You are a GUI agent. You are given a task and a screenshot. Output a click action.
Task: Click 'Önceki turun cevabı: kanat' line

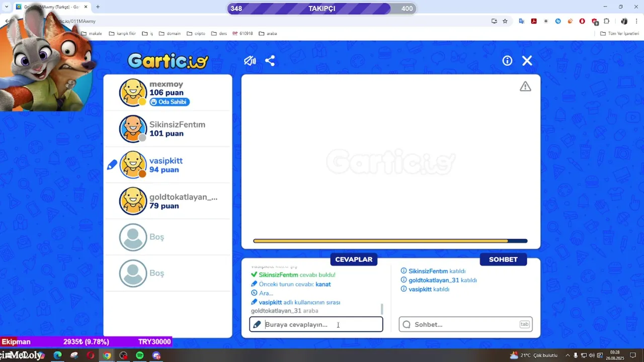(x=291, y=284)
